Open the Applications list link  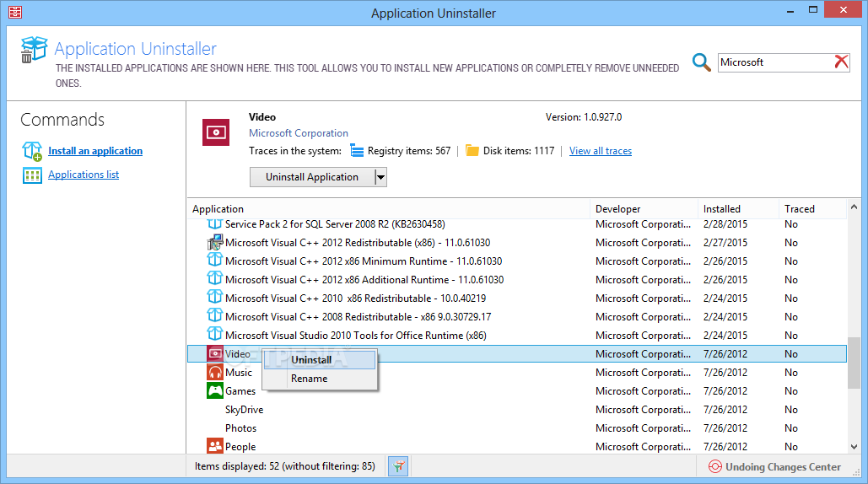point(84,175)
